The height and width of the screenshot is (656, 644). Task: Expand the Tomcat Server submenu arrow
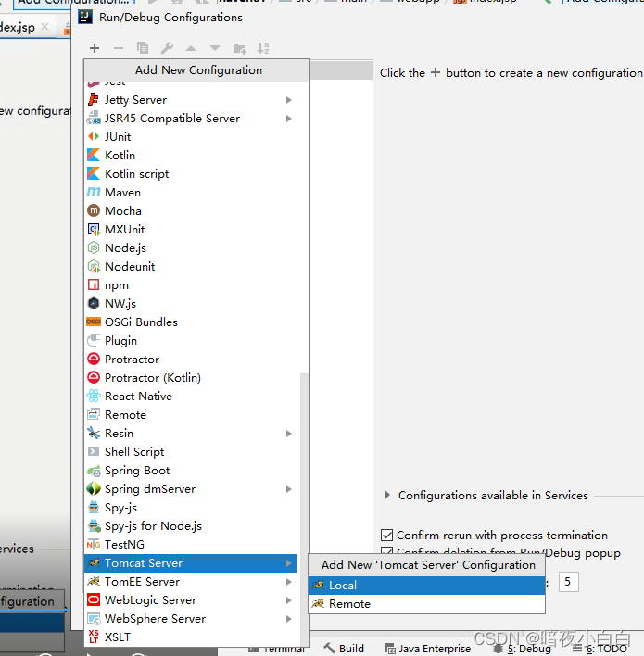click(289, 563)
